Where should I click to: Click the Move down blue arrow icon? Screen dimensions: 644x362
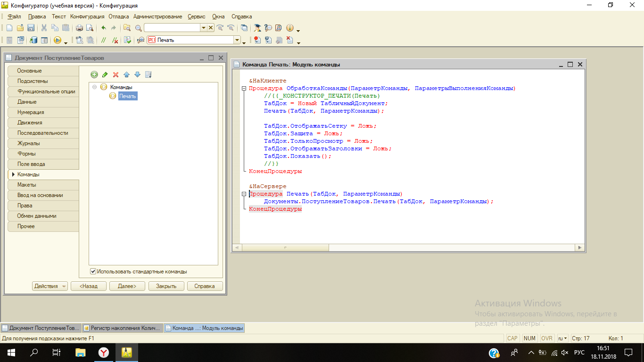point(137,74)
